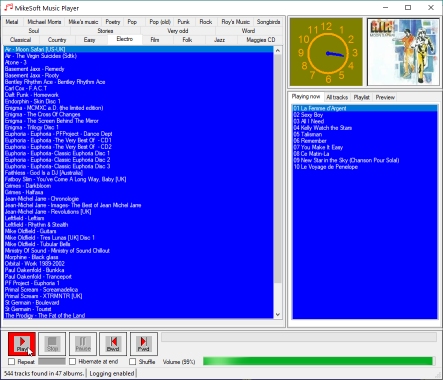443x380 pixels.
Task: Click the album list scrollbar thumb
Action: click(x=278, y=169)
